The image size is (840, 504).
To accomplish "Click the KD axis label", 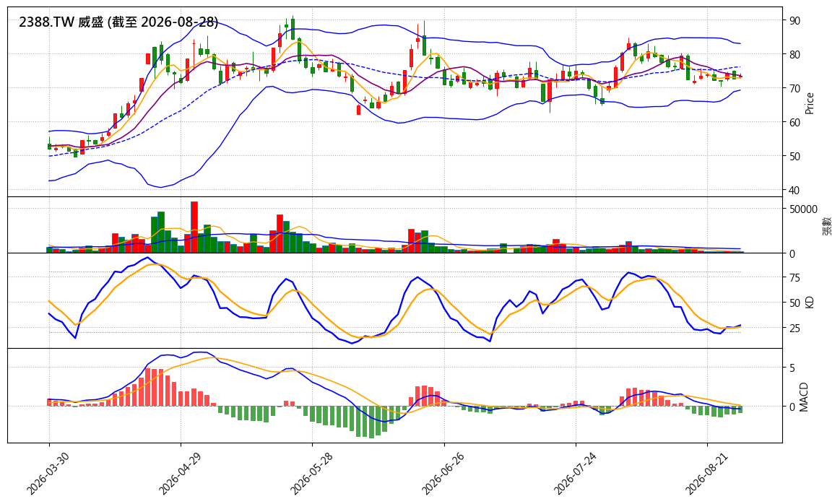I will tap(810, 302).
